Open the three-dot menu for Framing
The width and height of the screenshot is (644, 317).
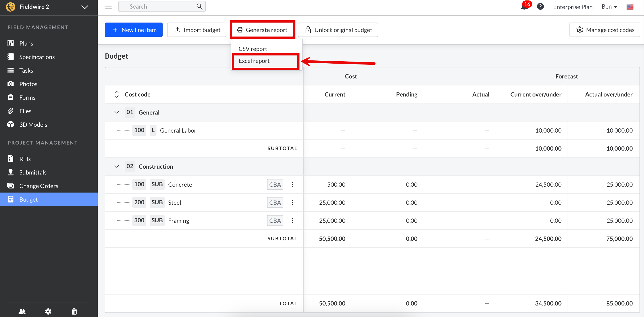point(292,221)
